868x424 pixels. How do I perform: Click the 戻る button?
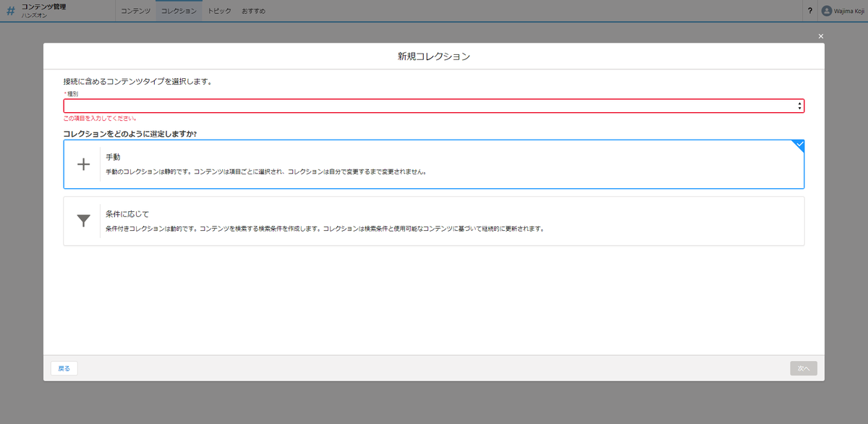[64, 368]
